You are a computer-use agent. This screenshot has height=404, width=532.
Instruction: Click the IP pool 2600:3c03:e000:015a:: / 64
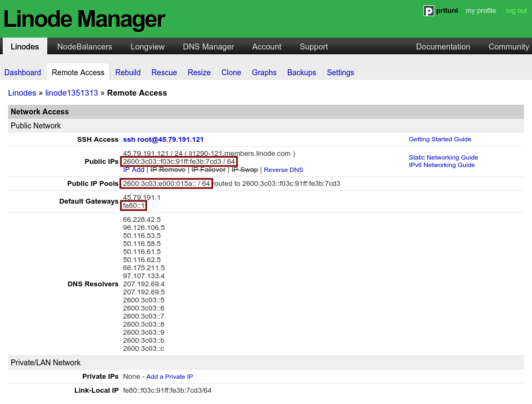(166, 184)
